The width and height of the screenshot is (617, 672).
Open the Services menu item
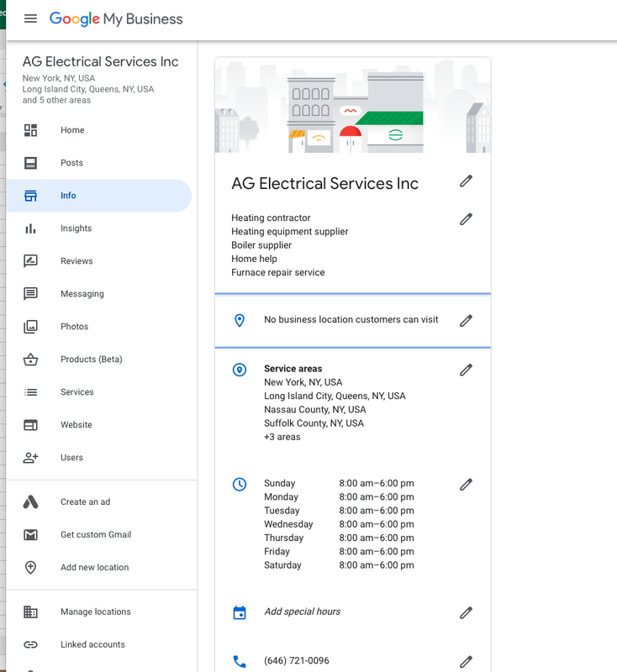[99, 392]
